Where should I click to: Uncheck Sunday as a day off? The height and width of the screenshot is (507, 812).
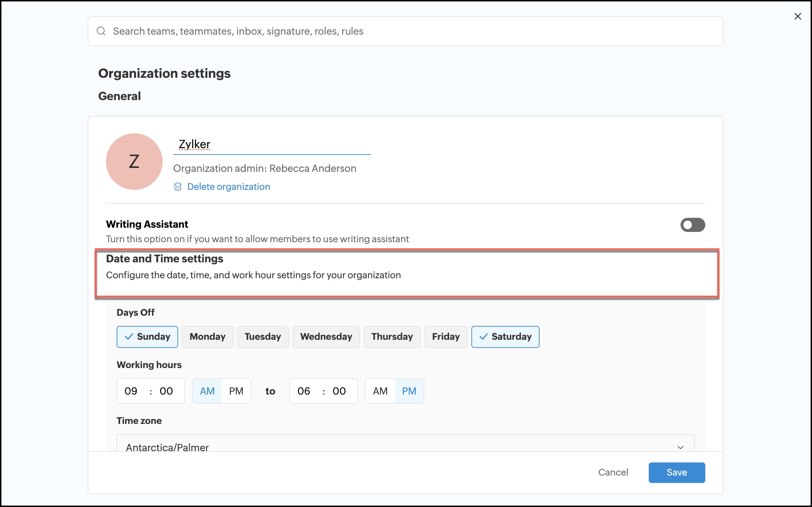(147, 337)
